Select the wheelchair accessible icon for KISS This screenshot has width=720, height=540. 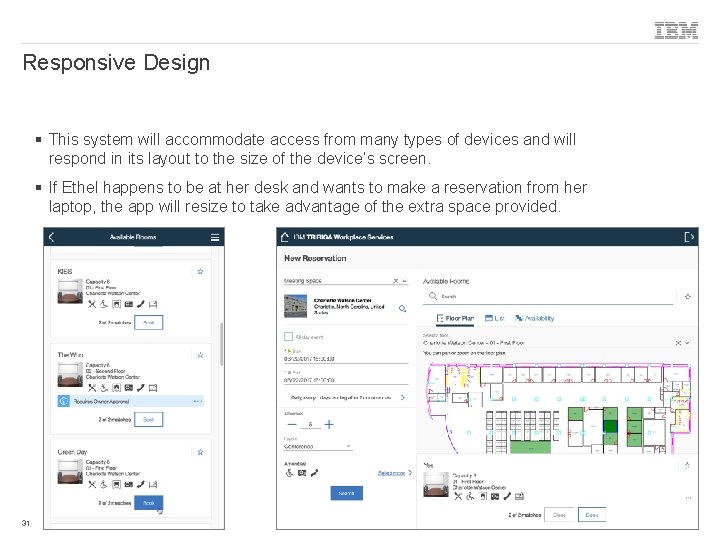point(104,304)
